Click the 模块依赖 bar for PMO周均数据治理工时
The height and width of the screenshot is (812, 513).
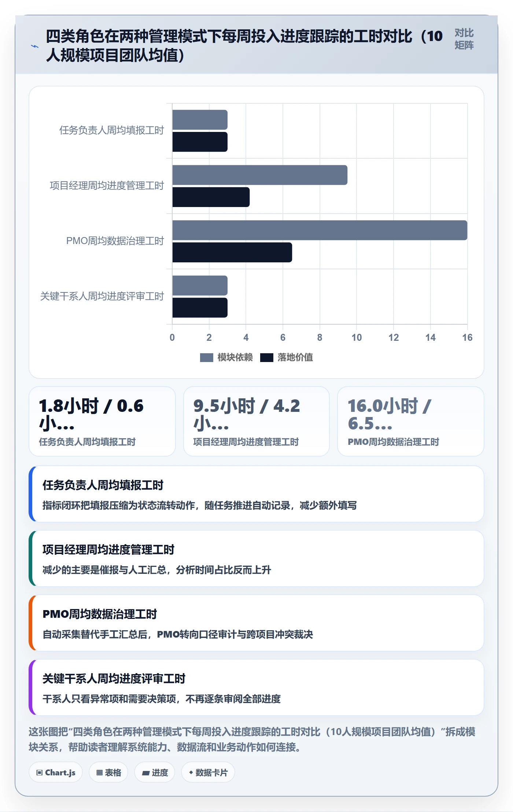[x=320, y=230]
